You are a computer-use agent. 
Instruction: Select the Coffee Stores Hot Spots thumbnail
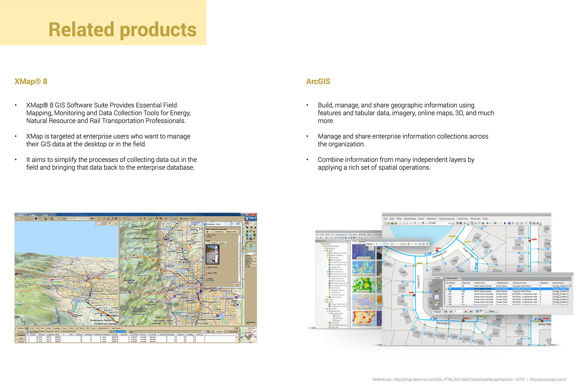364,269
